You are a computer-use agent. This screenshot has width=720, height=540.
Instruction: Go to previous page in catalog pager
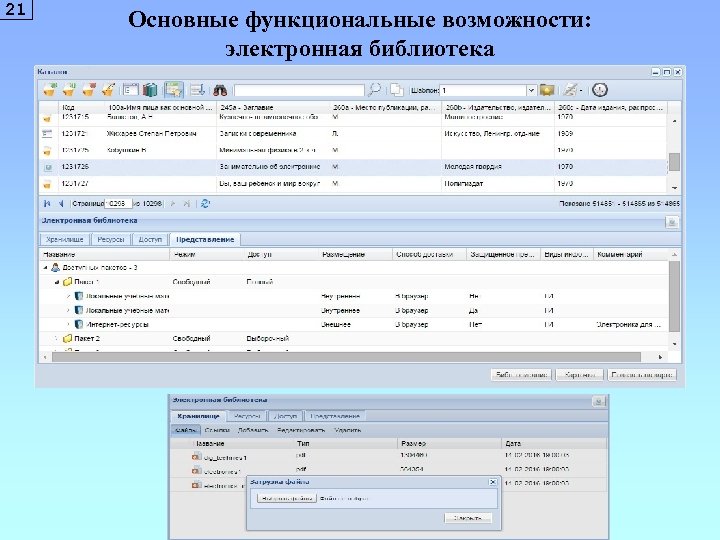[61, 203]
